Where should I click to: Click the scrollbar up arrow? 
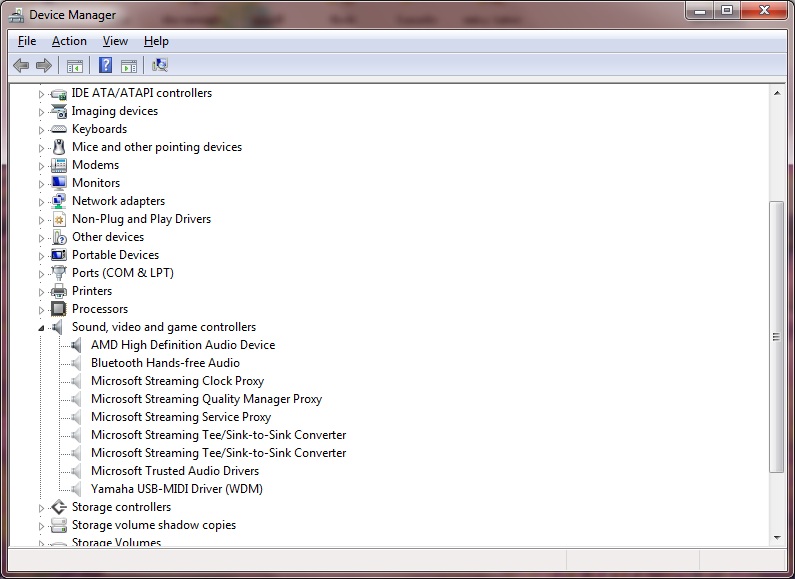pos(777,93)
